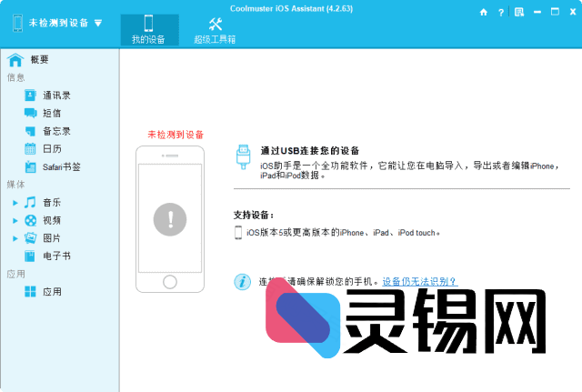Click the gray exclamation warning icon
The height and width of the screenshot is (392, 582).
coord(170,219)
